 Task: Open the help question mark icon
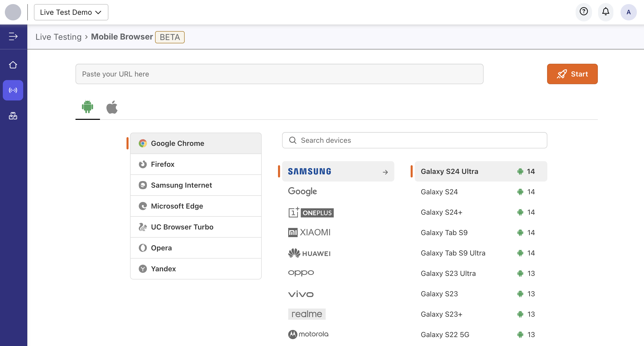584,11
